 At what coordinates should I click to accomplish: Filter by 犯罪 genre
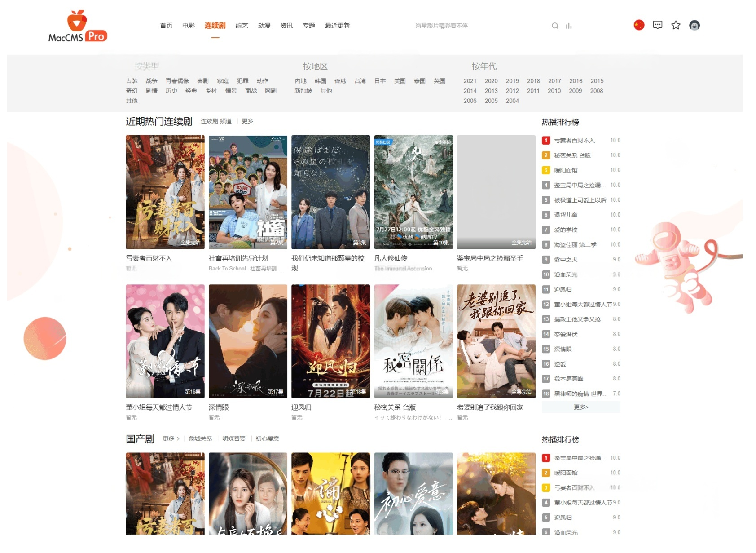point(243,81)
